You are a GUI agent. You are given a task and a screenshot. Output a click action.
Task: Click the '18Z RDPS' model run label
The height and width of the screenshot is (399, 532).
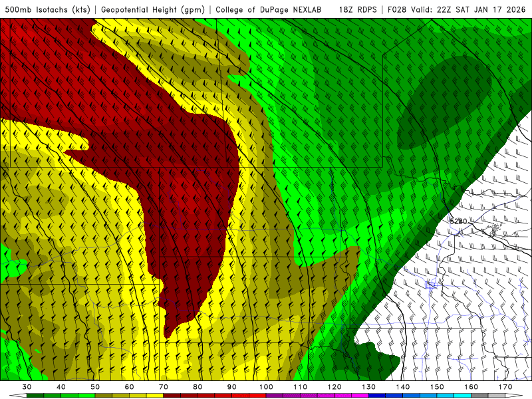[x=358, y=9]
